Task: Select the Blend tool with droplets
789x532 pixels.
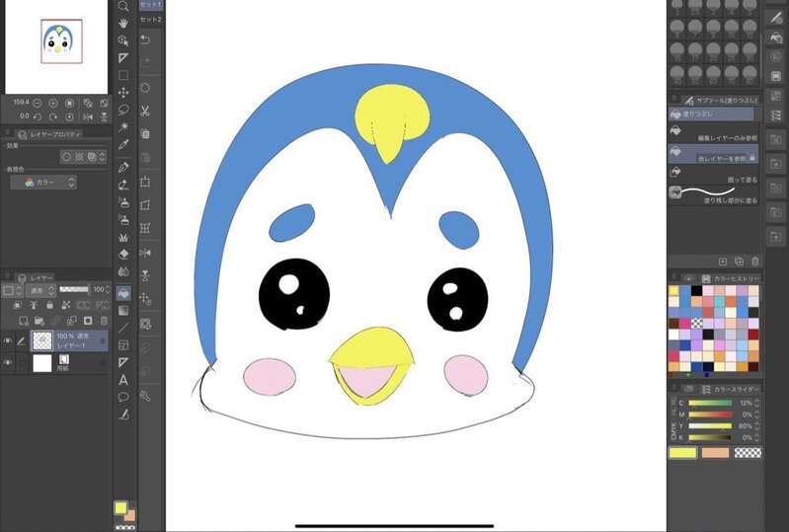Action: click(x=123, y=271)
